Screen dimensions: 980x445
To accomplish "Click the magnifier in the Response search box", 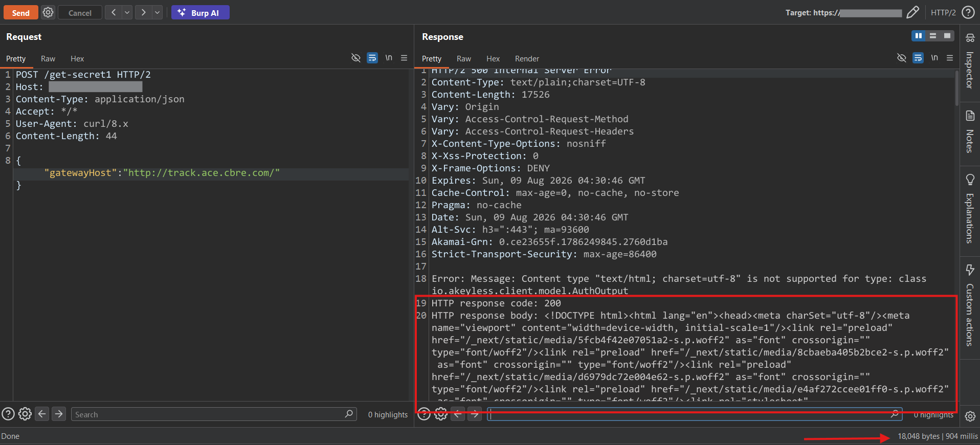I will pyautogui.click(x=895, y=414).
